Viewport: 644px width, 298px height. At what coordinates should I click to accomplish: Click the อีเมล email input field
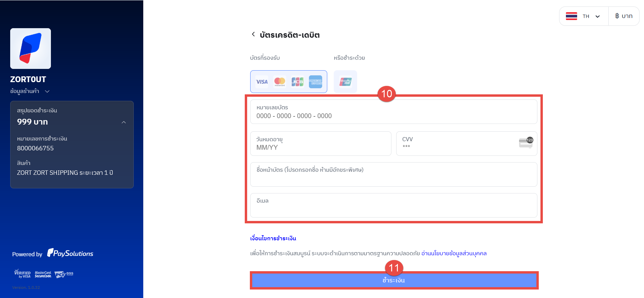(394, 208)
